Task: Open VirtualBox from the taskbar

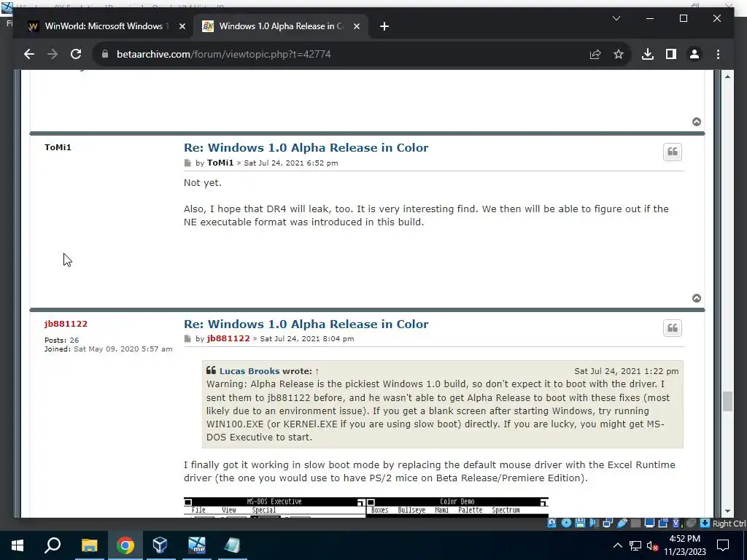Action: click(160, 545)
